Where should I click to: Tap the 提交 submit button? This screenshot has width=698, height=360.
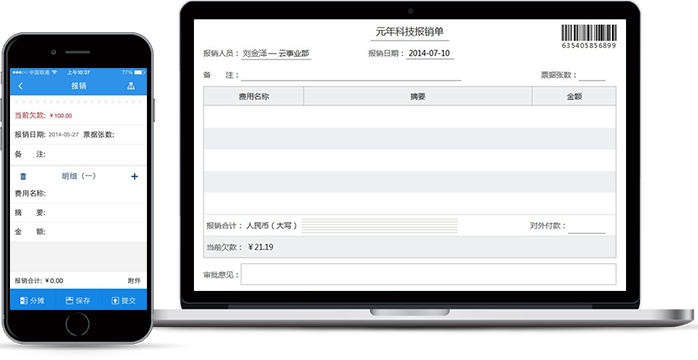point(124,301)
